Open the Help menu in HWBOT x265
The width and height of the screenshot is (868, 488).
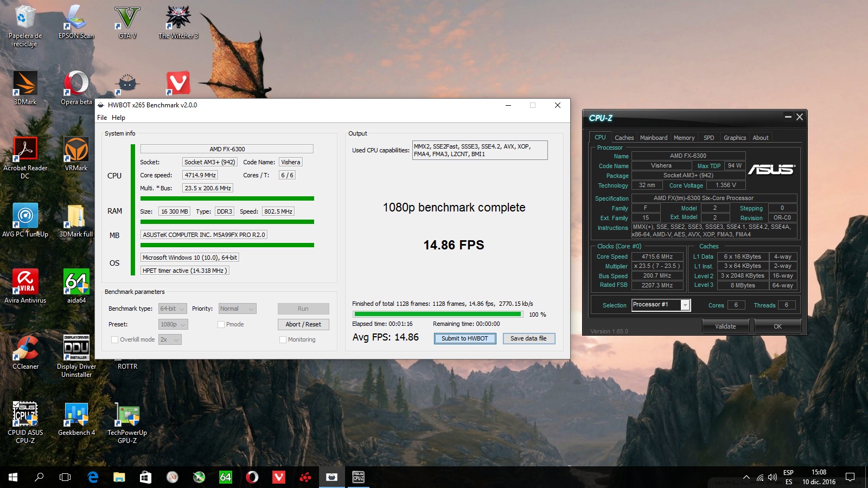pyautogui.click(x=118, y=118)
